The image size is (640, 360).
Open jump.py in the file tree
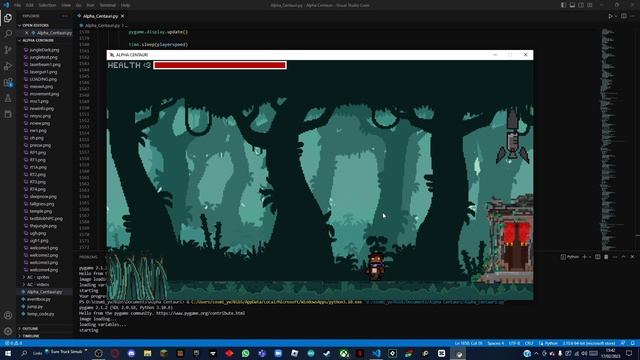[x=35, y=307]
